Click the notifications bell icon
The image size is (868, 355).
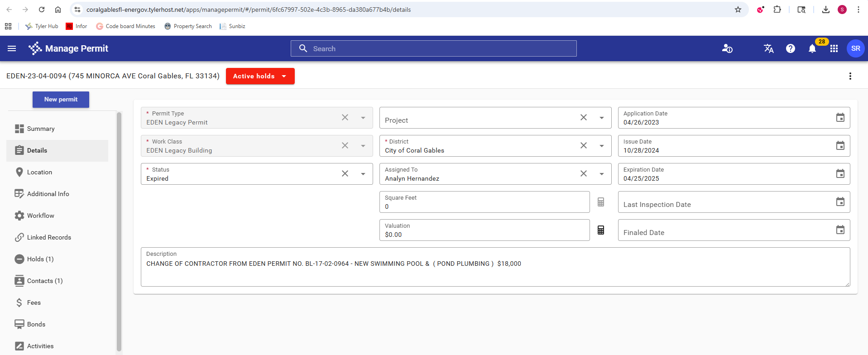point(812,49)
